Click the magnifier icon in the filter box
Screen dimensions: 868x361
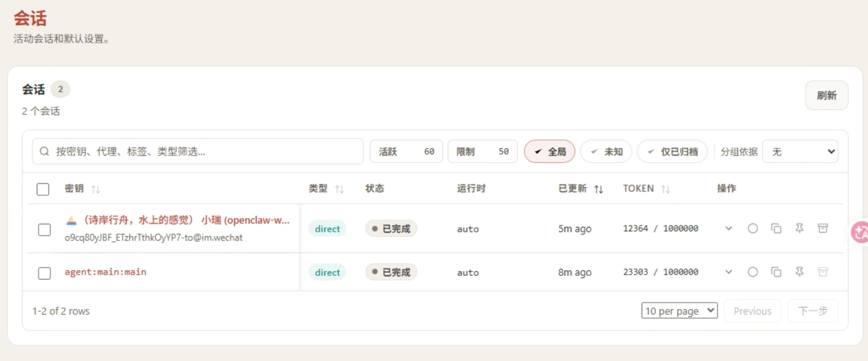pos(44,151)
